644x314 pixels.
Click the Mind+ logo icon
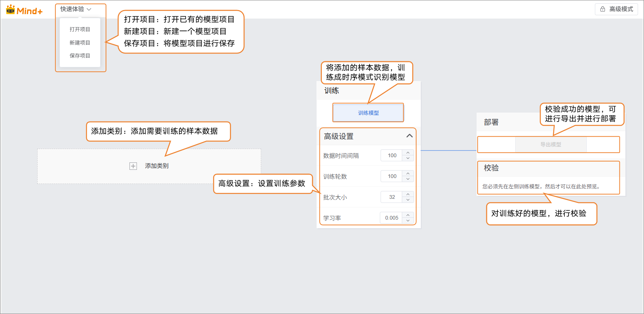click(11, 10)
